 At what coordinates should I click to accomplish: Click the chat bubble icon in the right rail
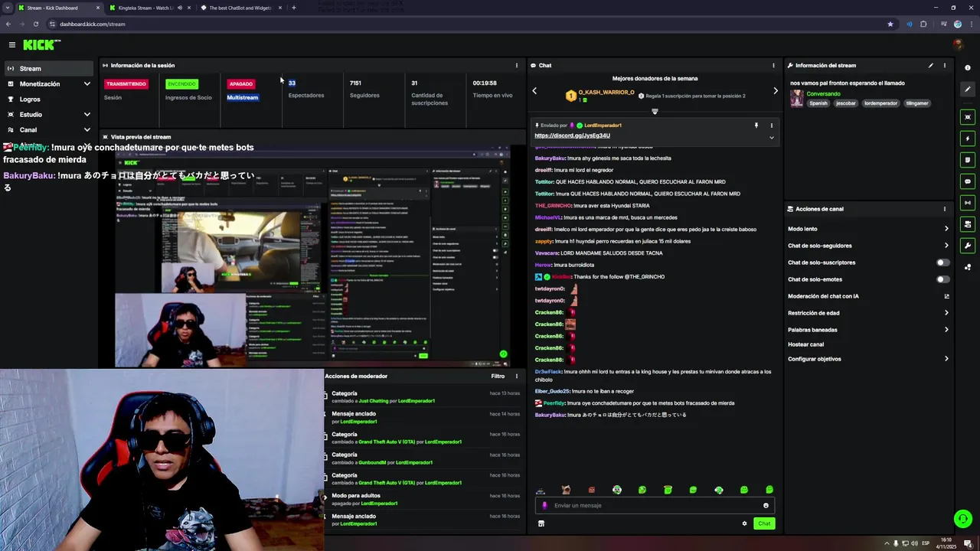click(x=968, y=181)
